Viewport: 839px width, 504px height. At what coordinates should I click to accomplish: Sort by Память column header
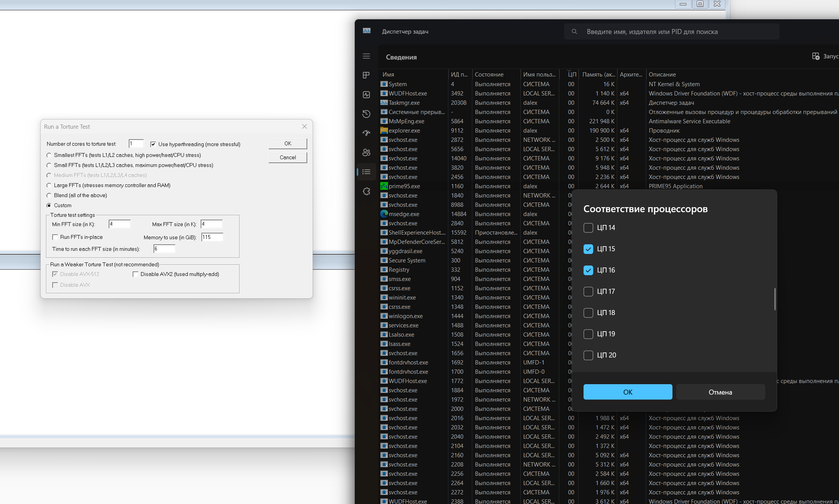(598, 75)
